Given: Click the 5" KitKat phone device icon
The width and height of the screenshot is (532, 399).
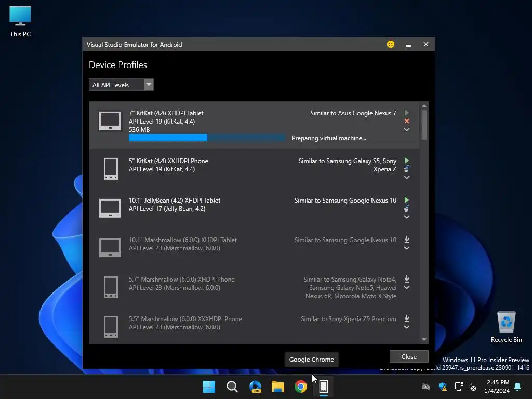Looking at the screenshot, I should point(111,169).
